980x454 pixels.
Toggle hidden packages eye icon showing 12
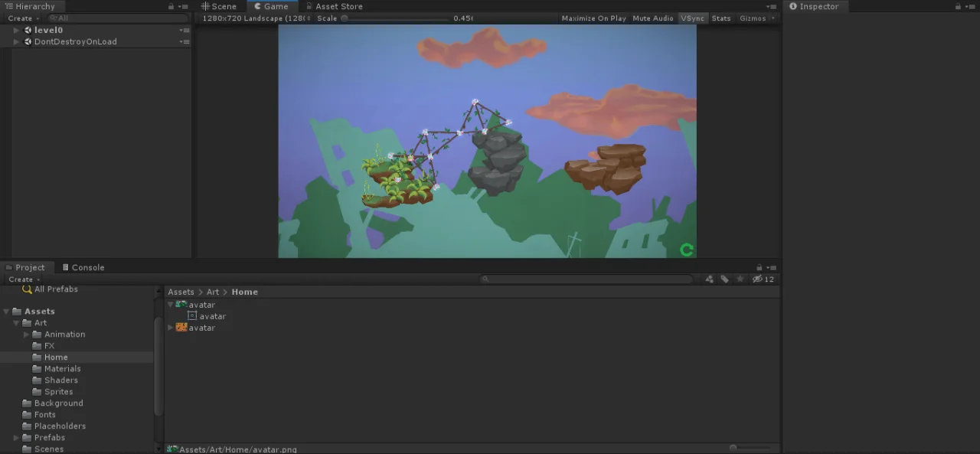(x=763, y=279)
